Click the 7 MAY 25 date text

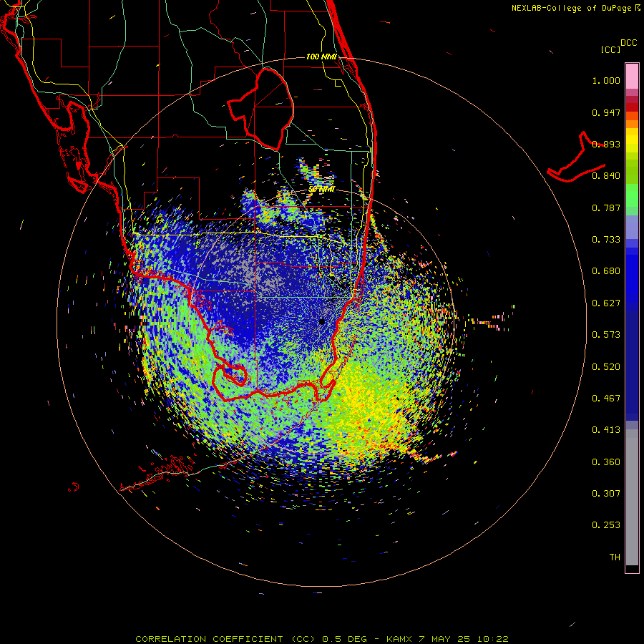tap(444, 639)
